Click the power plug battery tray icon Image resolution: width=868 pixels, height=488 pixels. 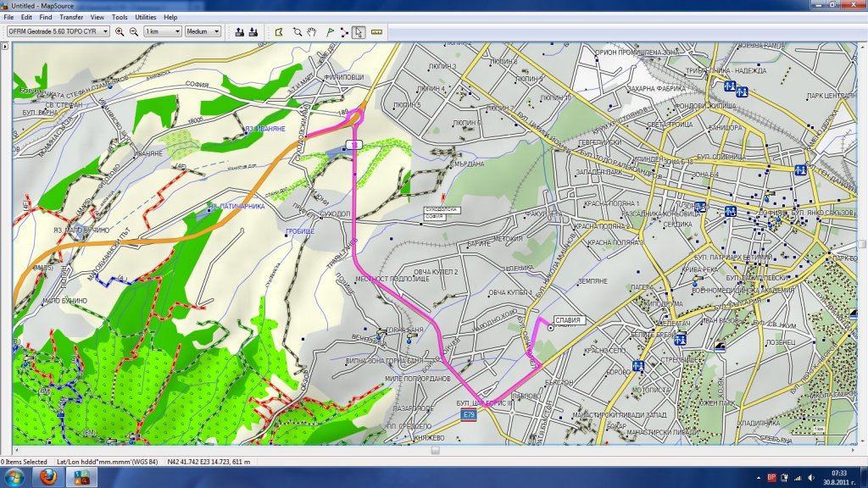(x=784, y=478)
